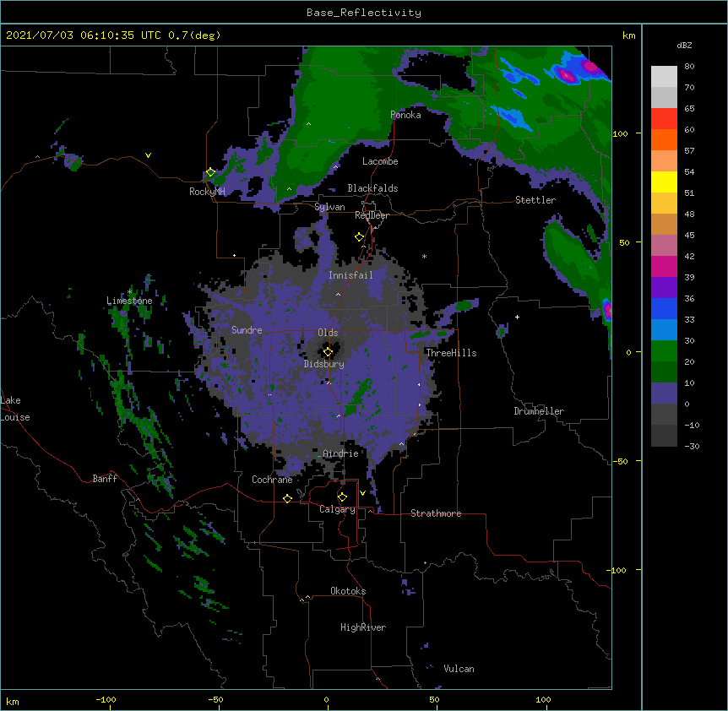Click the yellow diamond marker near Cochrane
728x711 pixels.
click(287, 498)
